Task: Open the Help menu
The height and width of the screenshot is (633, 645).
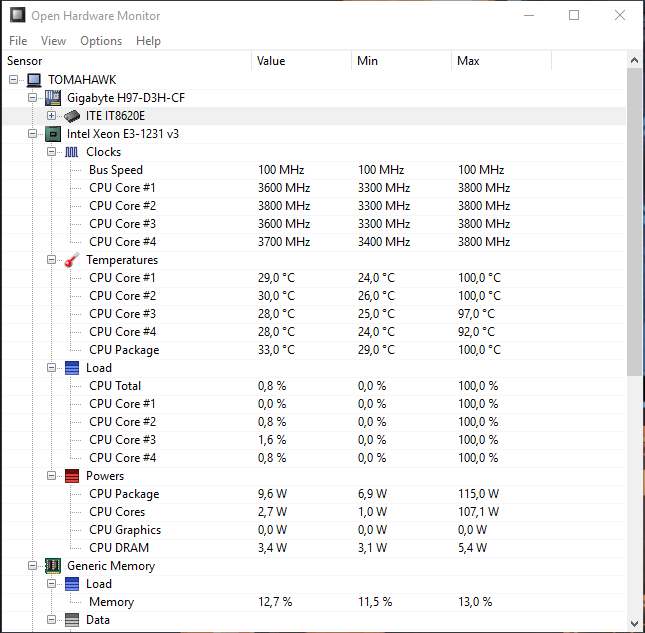Action: [148, 41]
